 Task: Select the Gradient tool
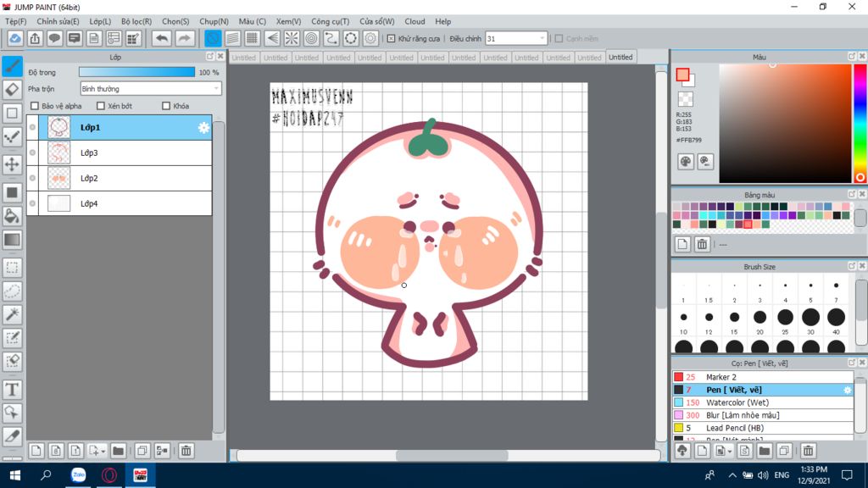click(x=12, y=240)
